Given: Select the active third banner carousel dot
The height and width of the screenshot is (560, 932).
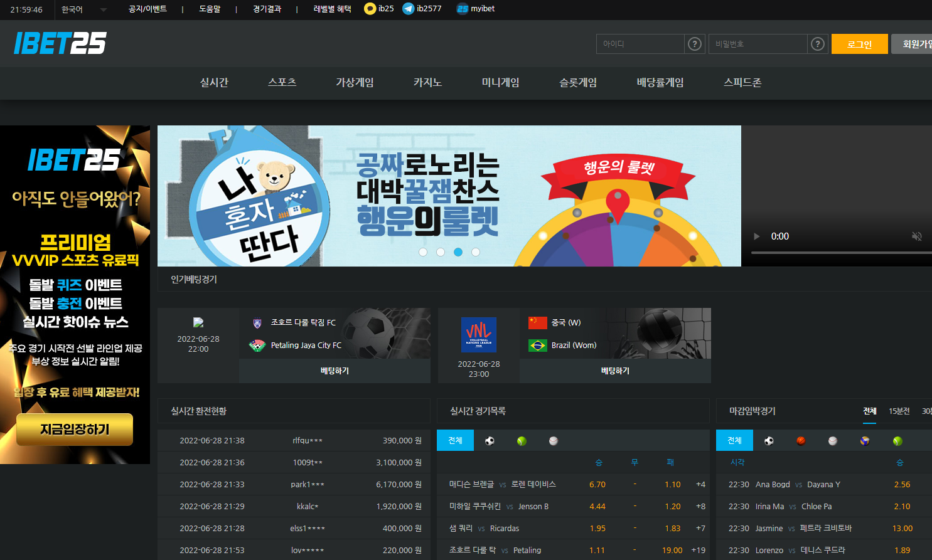Looking at the screenshot, I should (x=458, y=252).
